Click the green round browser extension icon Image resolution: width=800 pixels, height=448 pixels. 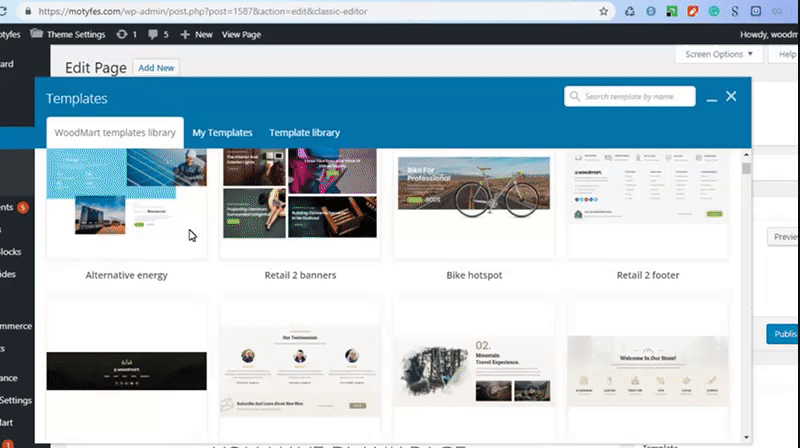click(x=714, y=11)
